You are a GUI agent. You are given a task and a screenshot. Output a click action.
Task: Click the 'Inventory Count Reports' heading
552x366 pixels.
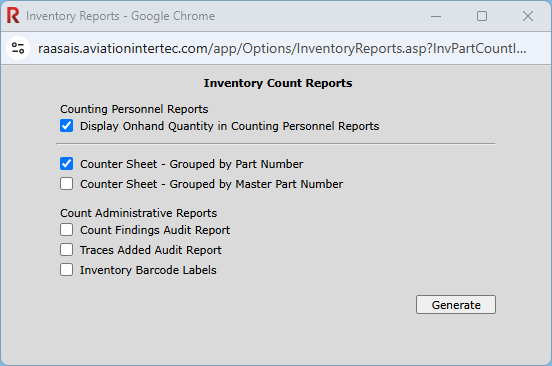pos(278,83)
